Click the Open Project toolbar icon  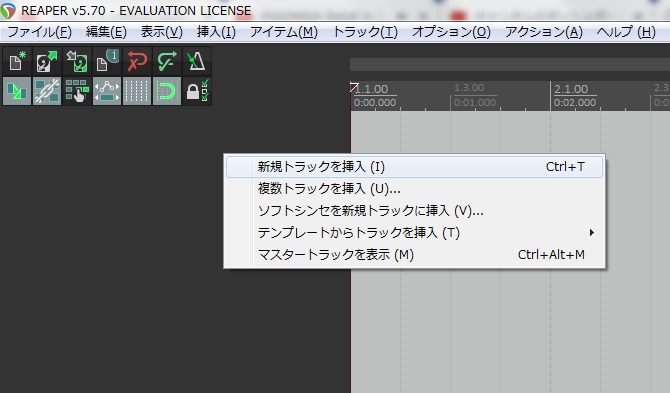tap(47, 61)
